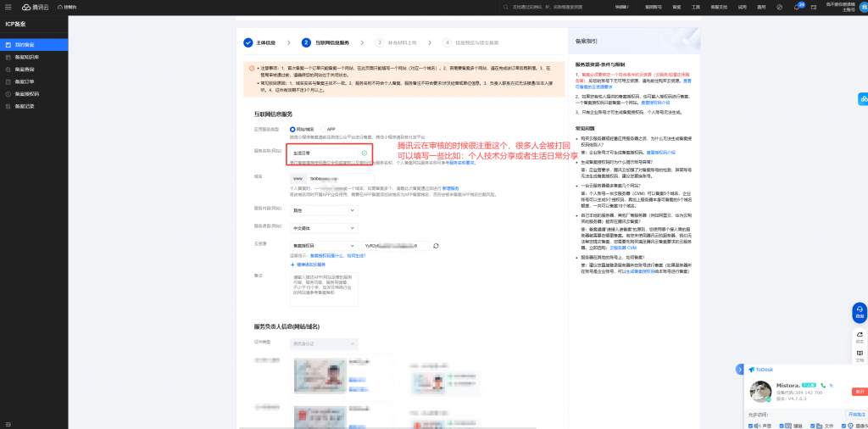Open the 工具 menu in top bar

[x=695, y=7]
